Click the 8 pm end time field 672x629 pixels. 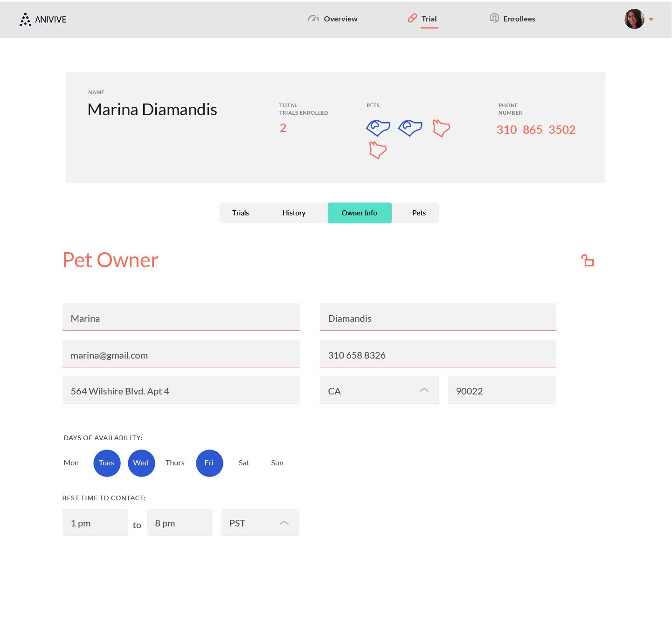[x=180, y=523]
